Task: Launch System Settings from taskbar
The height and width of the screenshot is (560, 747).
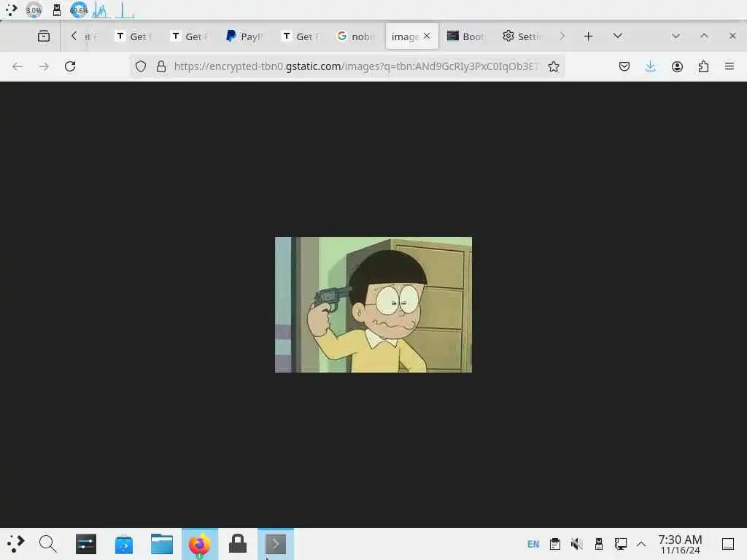Action: click(86, 544)
